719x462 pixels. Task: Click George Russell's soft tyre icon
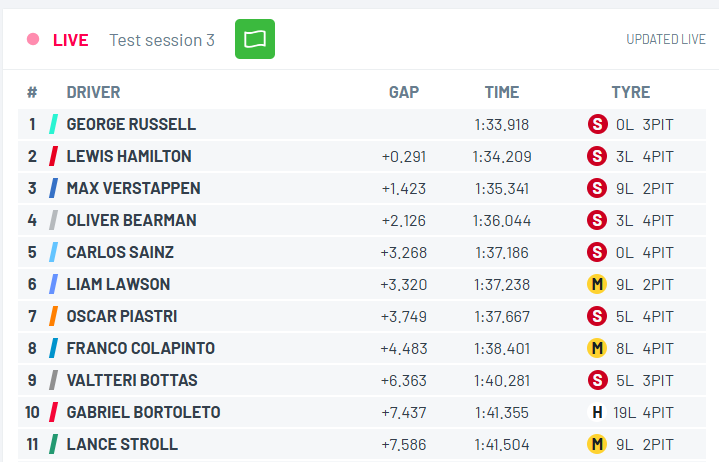click(x=597, y=125)
